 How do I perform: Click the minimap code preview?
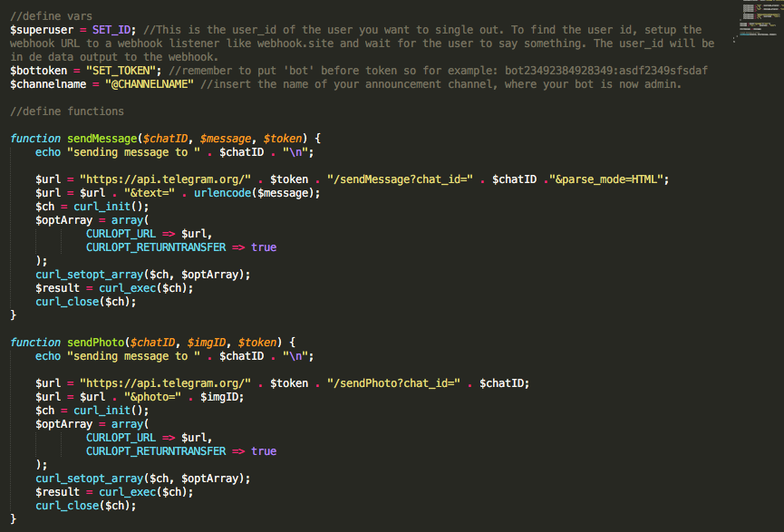[x=760, y=20]
